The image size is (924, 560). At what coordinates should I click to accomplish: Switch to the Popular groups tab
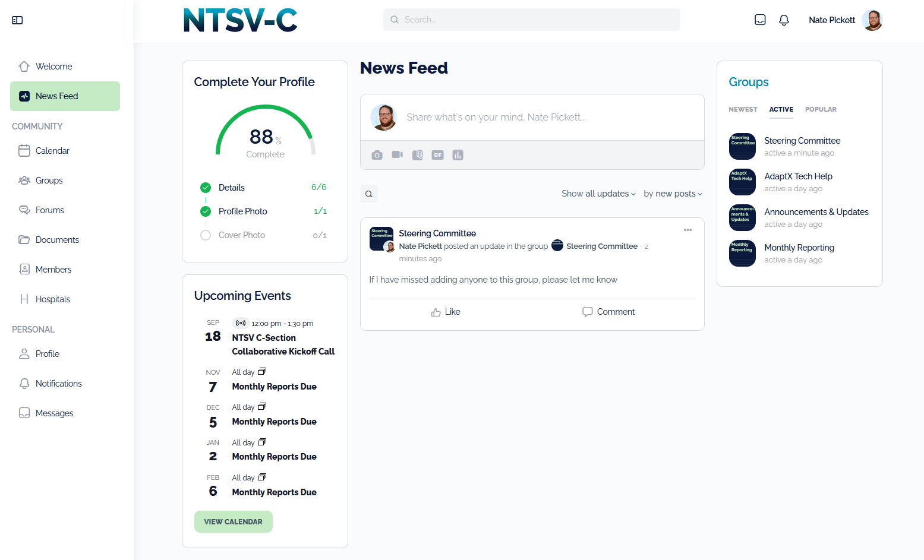coord(821,109)
